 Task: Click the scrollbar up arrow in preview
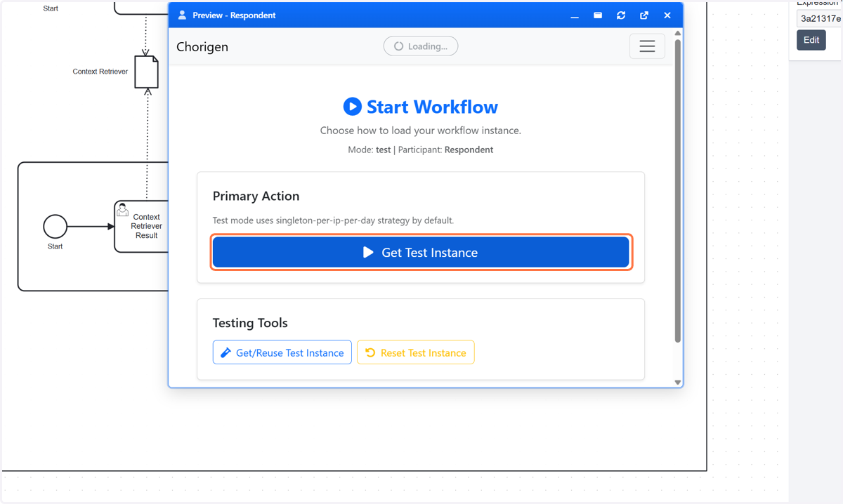click(678, 33)
